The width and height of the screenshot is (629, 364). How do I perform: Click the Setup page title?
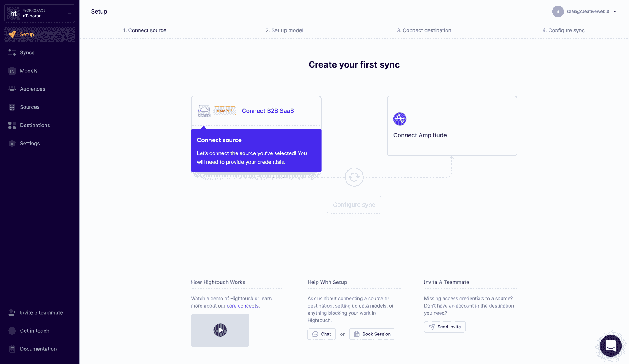99,11
